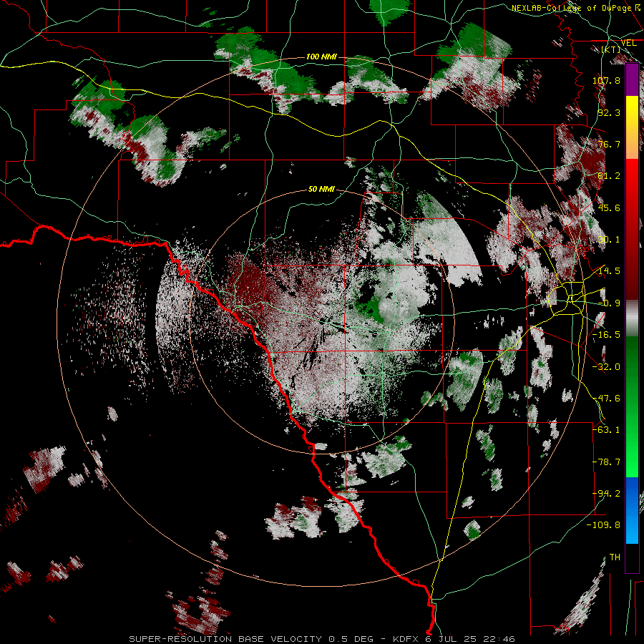Click the 61.2 legend value
The width and height of the screenshot is (644, 644).
coord(609,176)
